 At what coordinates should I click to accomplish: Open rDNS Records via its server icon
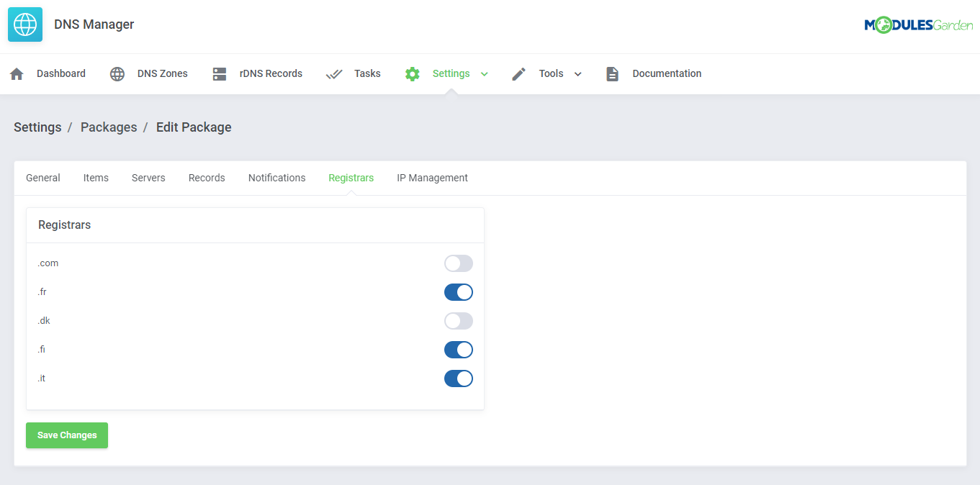coord(219,73)
